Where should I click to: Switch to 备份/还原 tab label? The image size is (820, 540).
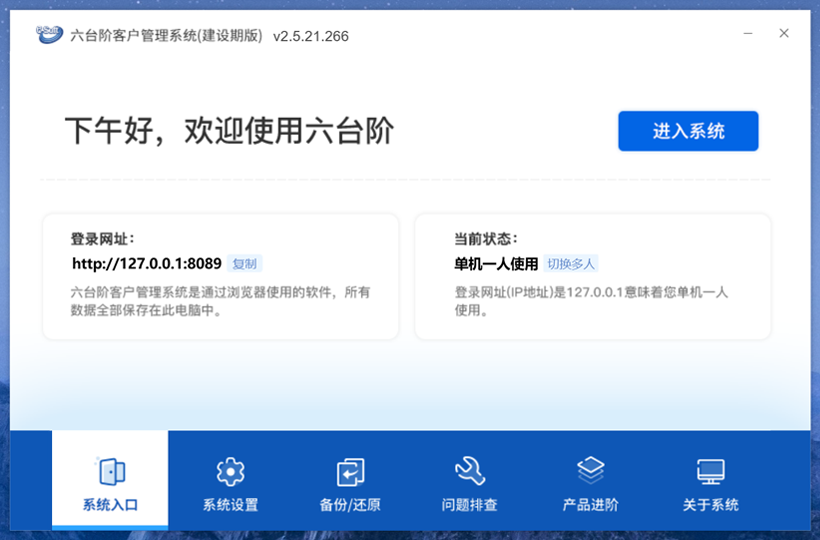pyautogui.click(x=350, y=504)
